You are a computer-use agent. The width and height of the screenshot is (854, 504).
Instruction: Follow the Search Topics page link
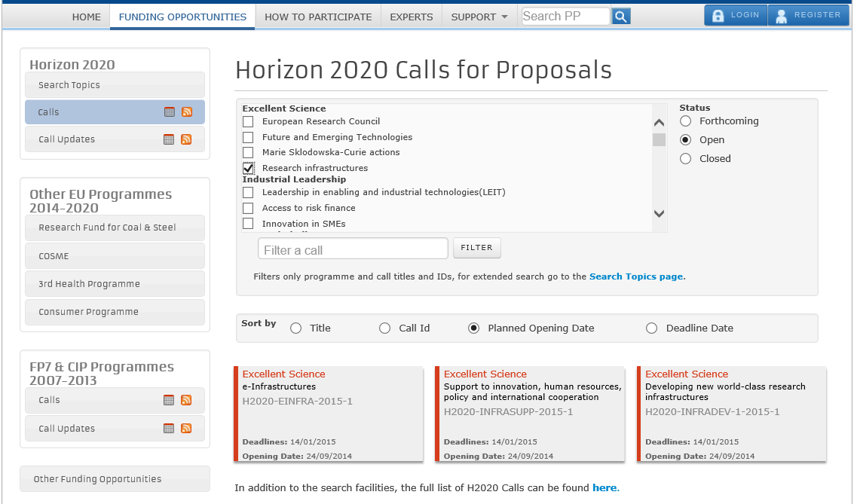tap(636, 276)
